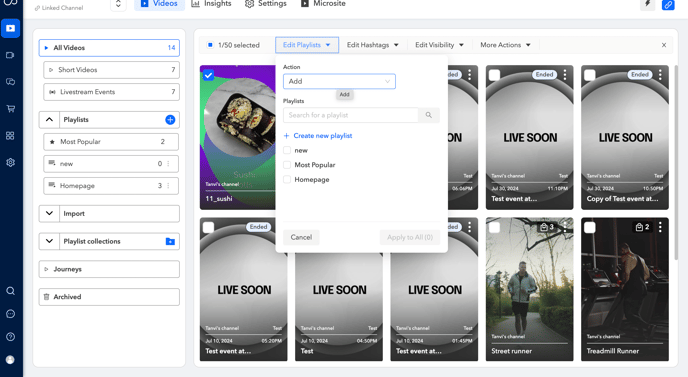Screen dimensions: 688x377
Task: Open the Edit Hashtags dropdown
Action: coord(373,45)
